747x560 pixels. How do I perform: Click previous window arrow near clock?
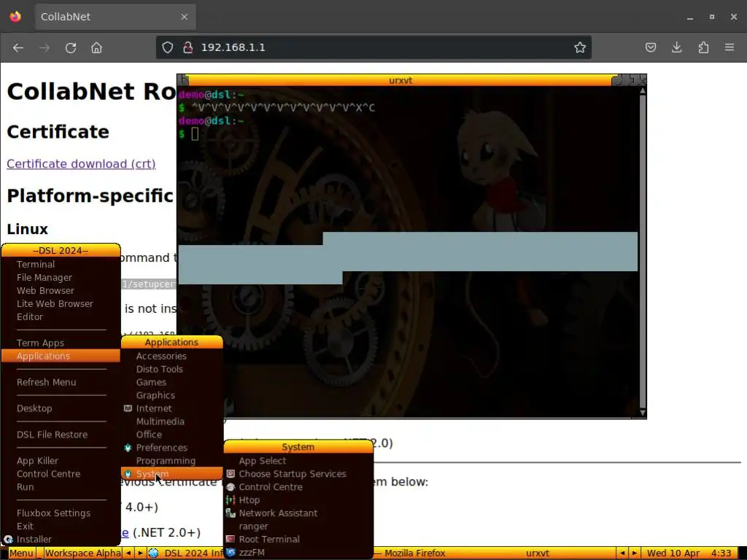(x=622, y=553)
